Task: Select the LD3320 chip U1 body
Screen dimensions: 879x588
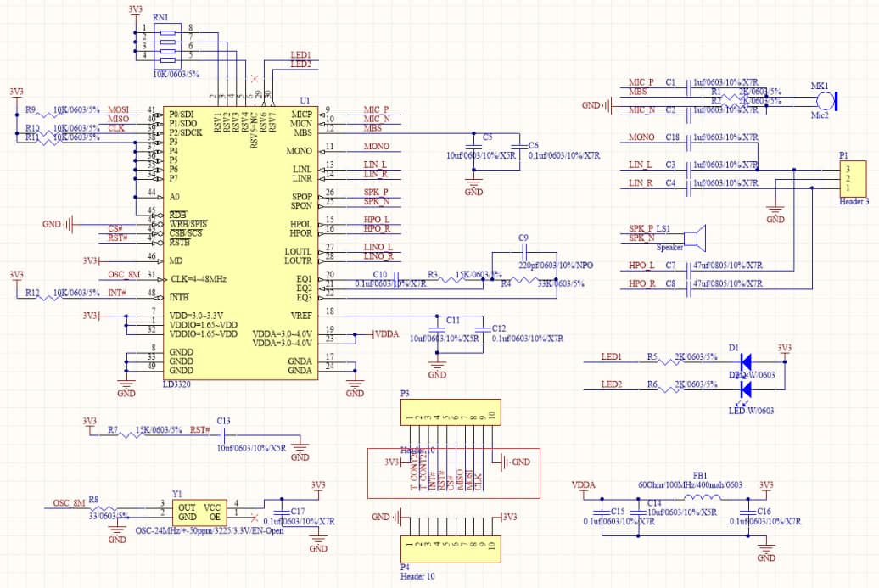Action: coord(240,246)
